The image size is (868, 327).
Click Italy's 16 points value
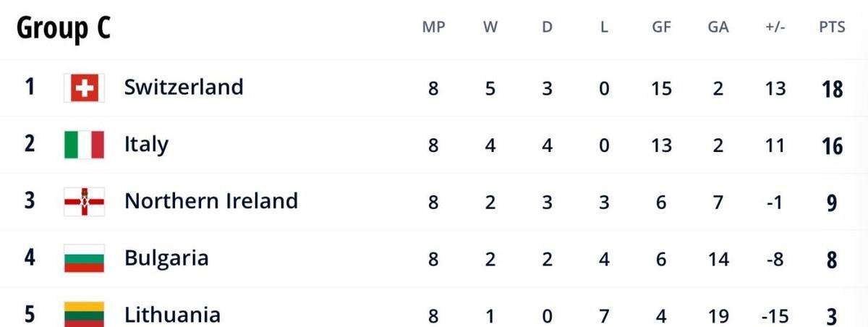click(832, 145)
